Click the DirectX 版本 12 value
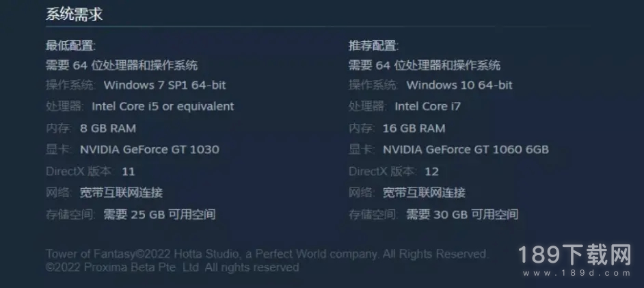 click(431, 171)
